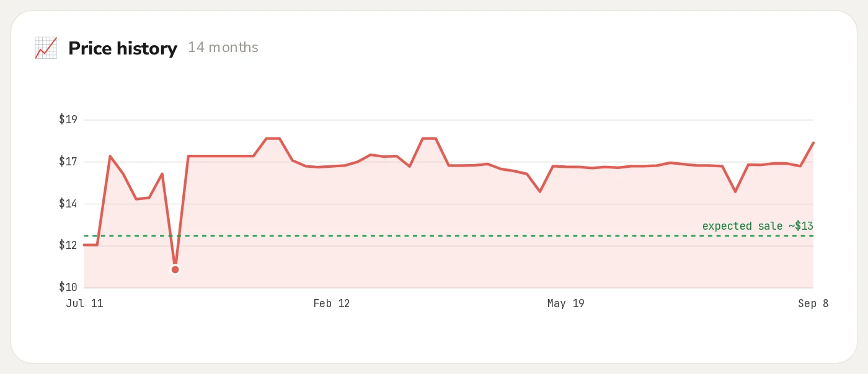Click the expected sale ~$13 label
Viewport: 868px width, 374px height.
click(758, 226)
